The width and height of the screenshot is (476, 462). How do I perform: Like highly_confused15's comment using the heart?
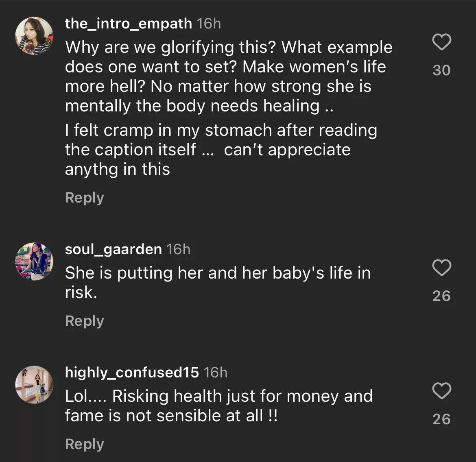441,391
